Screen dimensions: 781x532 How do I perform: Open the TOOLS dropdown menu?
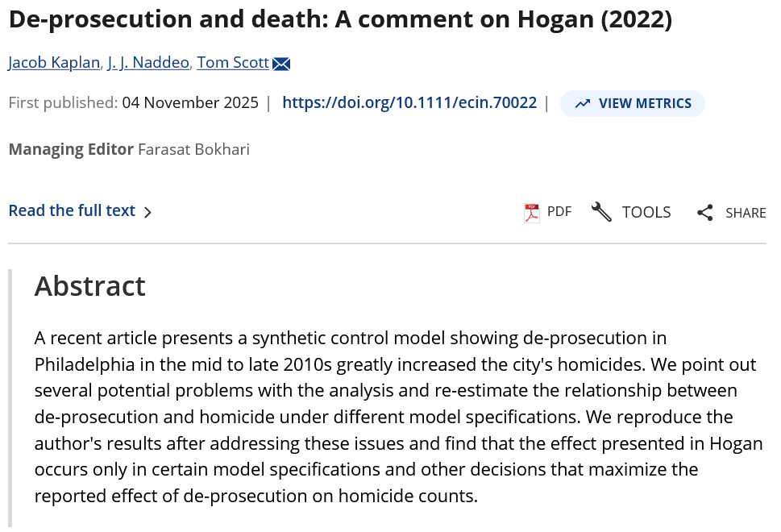point(646,212)
